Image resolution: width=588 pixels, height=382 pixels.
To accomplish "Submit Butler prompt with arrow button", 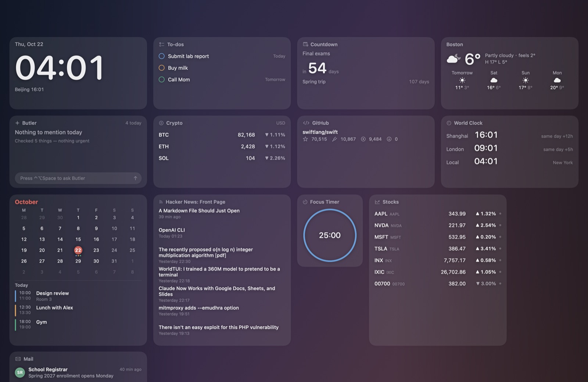I will click(x=135, y=178).
